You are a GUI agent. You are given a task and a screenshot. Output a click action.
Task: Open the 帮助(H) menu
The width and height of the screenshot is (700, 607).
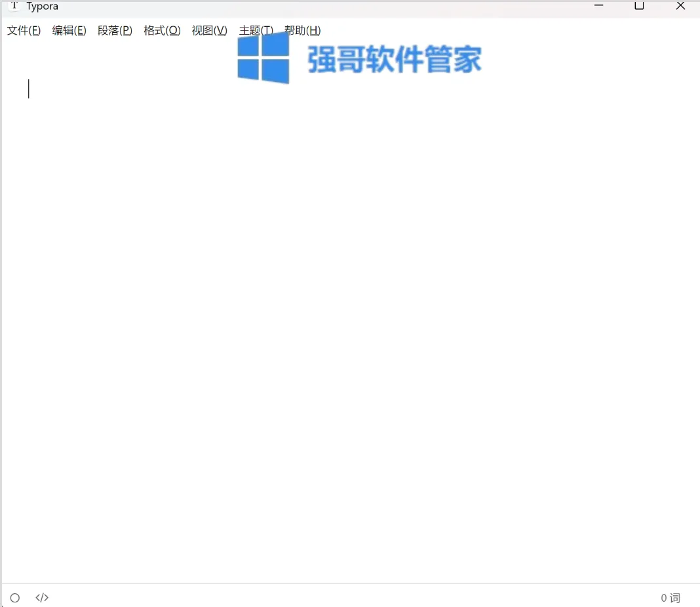pos(303,30)
